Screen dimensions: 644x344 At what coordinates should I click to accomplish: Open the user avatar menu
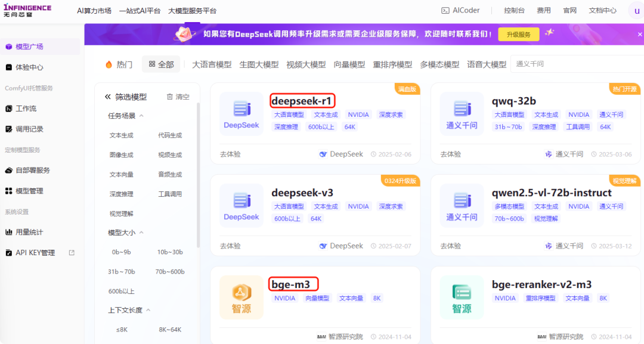pos(637,11)
